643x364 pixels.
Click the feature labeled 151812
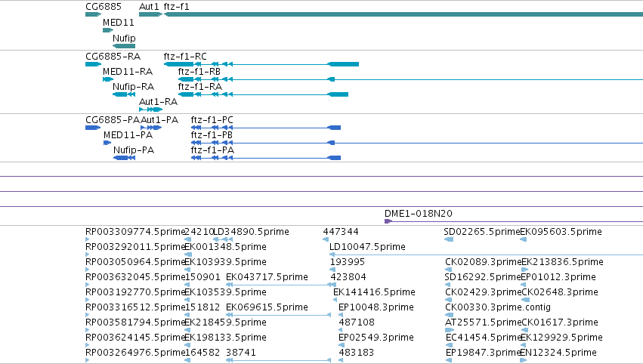click(202, 307)
